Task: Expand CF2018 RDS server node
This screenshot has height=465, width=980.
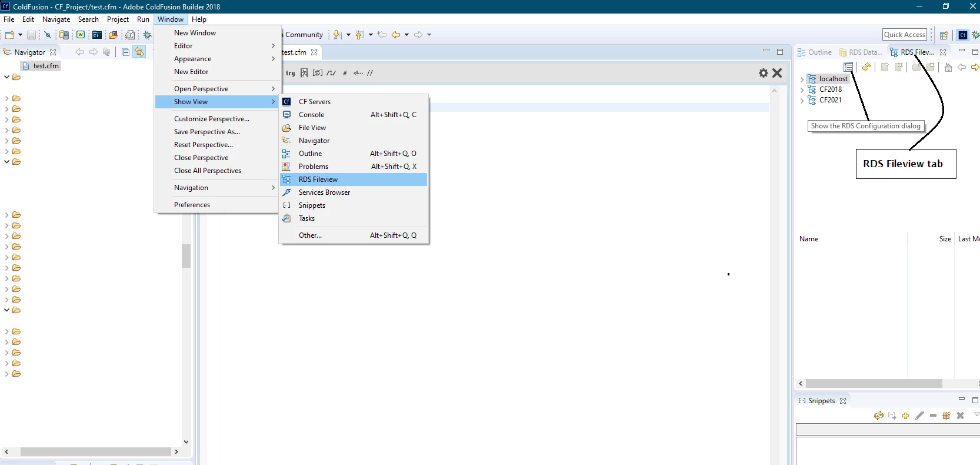Action: [x=802, y=90]
